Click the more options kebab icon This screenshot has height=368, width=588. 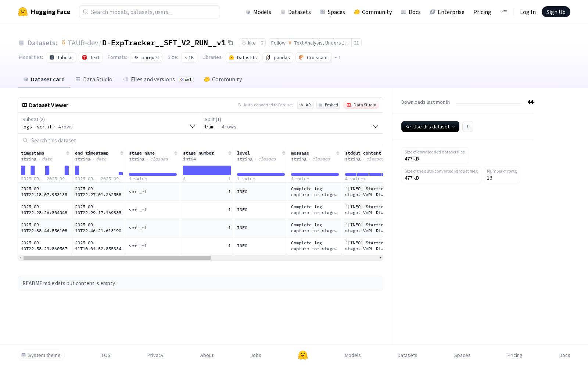[468, 127]
